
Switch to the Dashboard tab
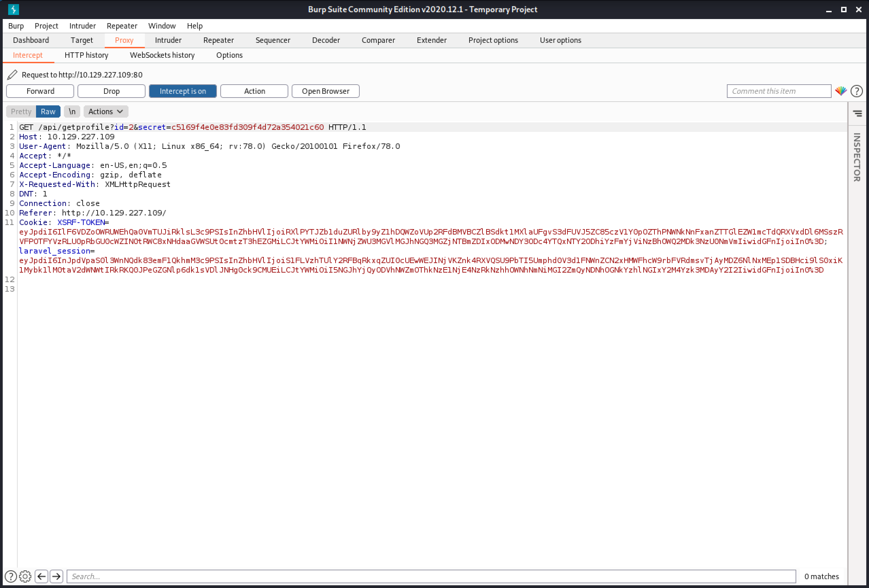(x=31, y=40)
